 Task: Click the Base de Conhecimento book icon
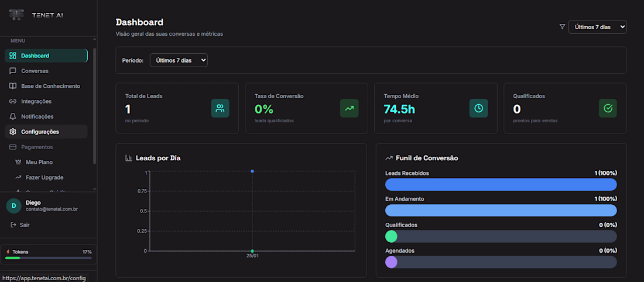pos(13,86)
